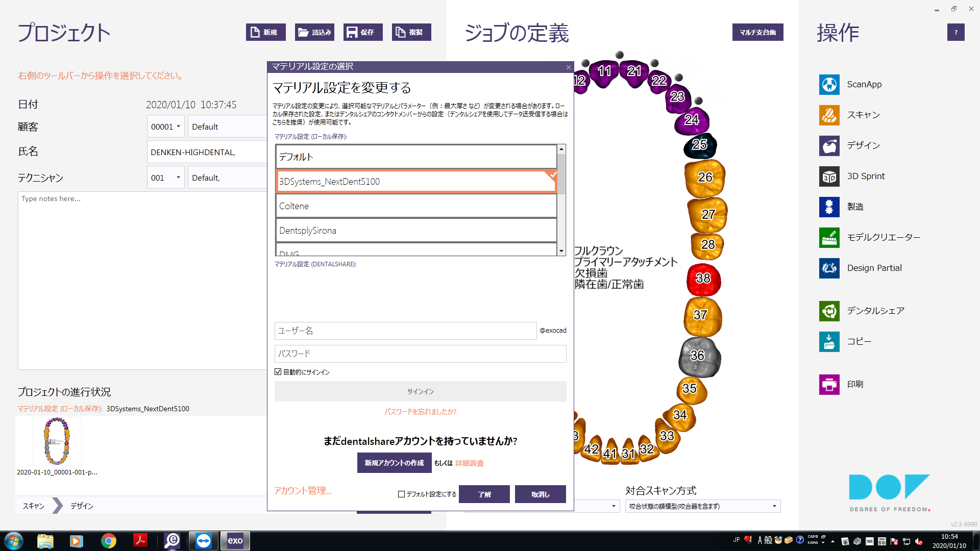Click the 読込み load project button
This screenshot has height=551, width=980.
[314, 32]
